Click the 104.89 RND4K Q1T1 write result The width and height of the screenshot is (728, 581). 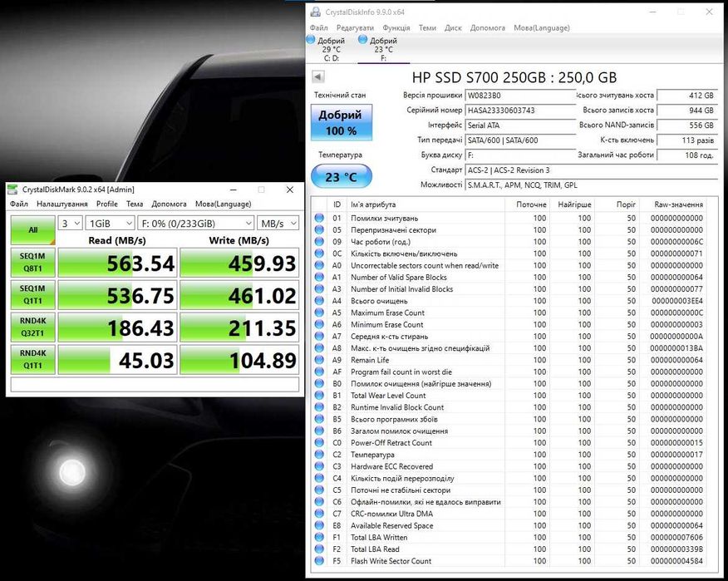[239, 359]
